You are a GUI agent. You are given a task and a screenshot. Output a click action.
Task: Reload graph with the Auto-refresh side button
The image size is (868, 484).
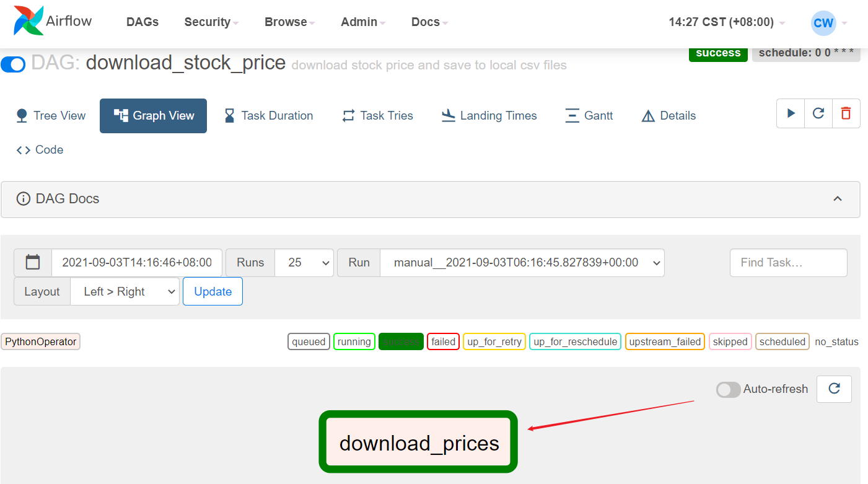pos(834,389)
